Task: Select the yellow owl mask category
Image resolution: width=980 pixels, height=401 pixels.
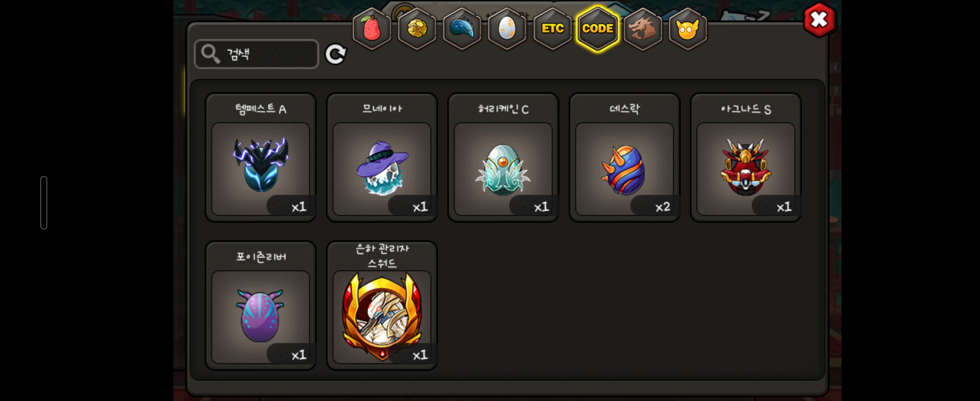Action: 687,29
